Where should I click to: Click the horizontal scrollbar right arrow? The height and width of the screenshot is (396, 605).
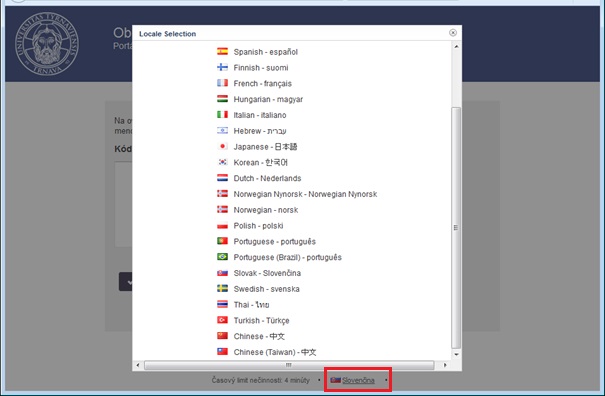point(445,365)
